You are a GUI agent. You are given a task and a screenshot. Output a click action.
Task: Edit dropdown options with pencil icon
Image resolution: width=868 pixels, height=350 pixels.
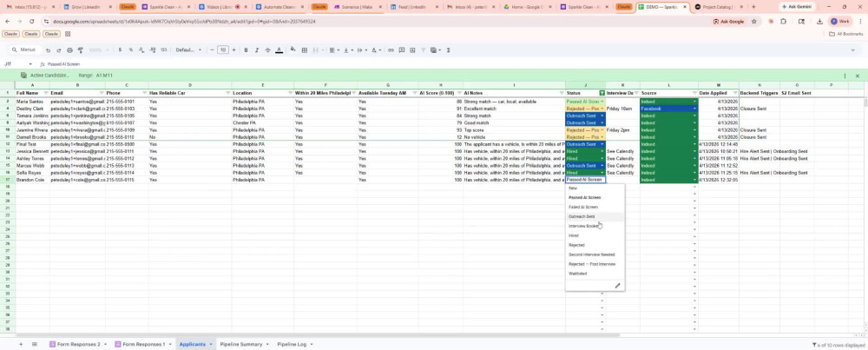pyautogui.click(x=617, y=286)
